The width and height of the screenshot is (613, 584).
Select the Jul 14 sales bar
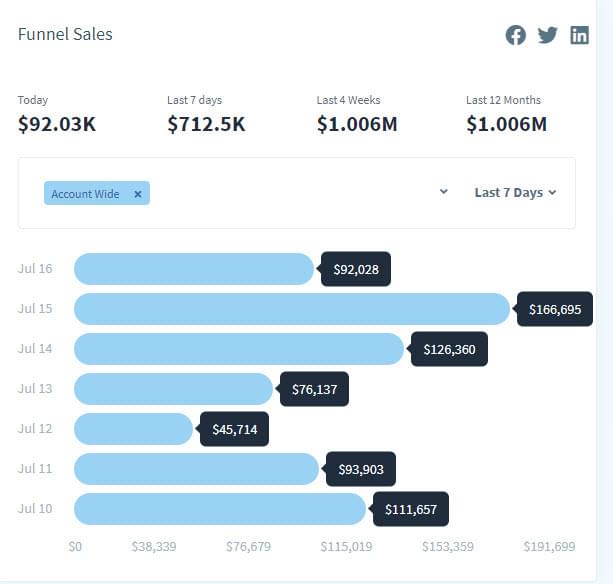pos(238,349)
